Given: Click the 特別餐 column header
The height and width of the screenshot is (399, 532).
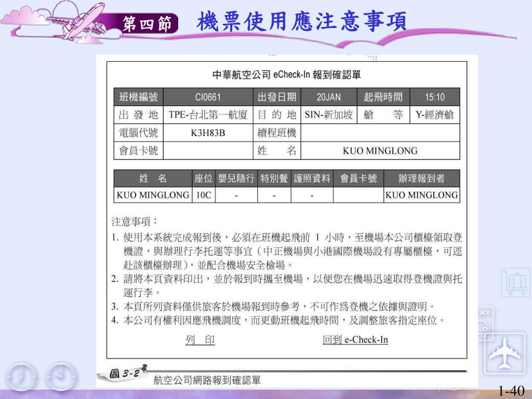Looking at the screenshot, I should coord(274,178).
